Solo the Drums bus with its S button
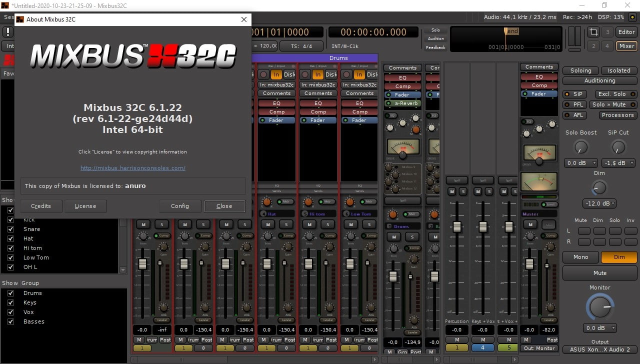 [412, 236]
